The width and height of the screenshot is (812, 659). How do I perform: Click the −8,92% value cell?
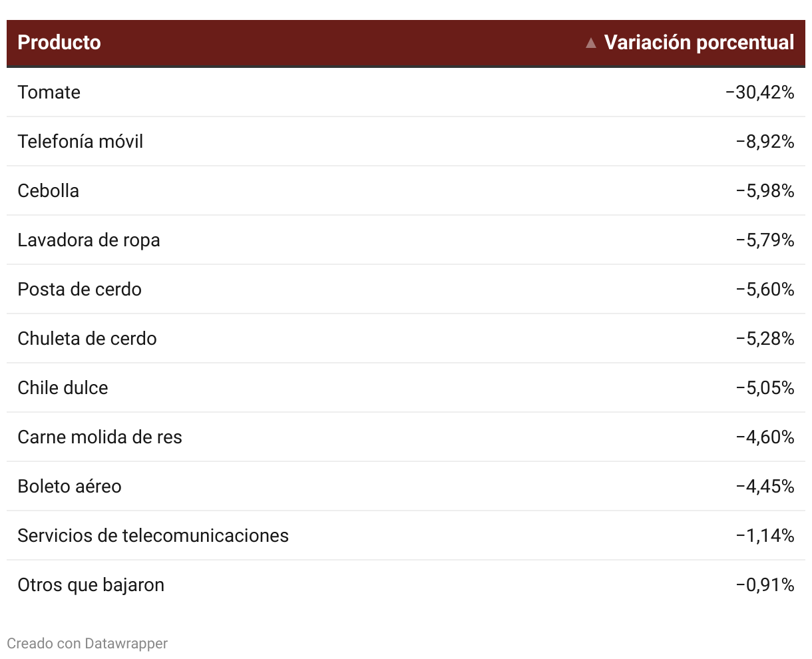(765, 142)
